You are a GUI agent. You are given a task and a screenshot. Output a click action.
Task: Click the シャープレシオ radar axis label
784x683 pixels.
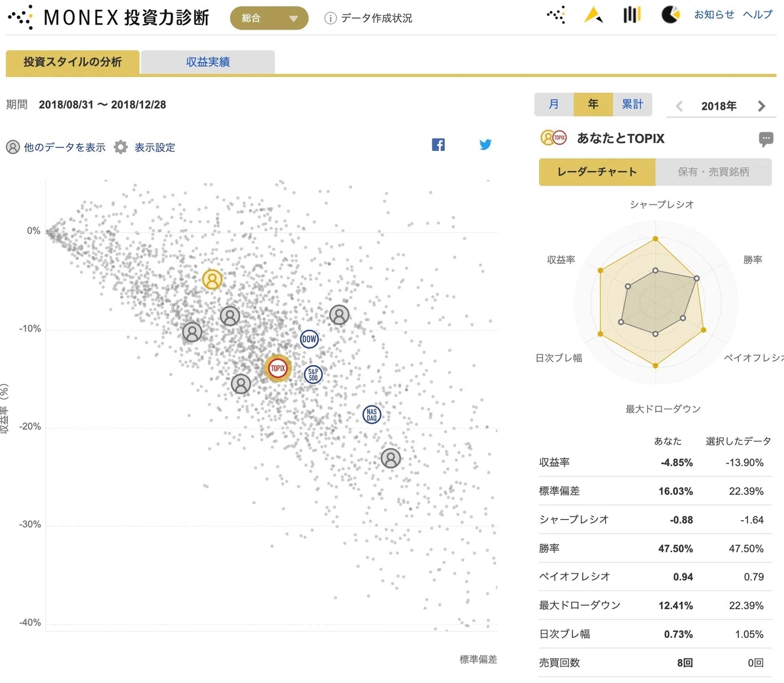tap(662, 204)
